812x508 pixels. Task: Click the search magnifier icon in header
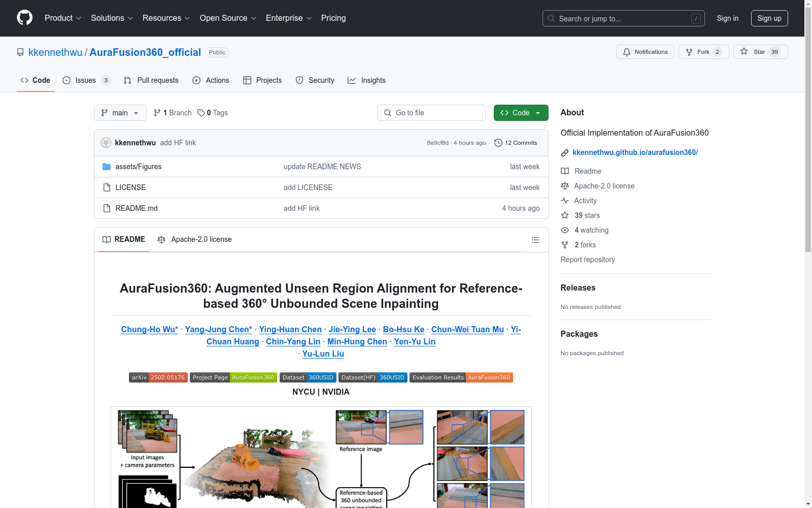click(551, 18)
